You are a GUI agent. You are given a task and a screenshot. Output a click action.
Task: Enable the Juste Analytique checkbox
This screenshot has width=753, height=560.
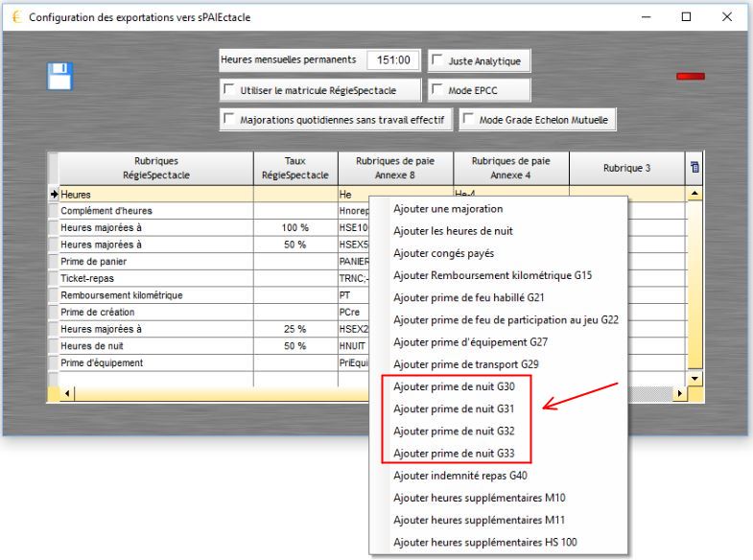pyautogui.click(x=437, y=59)
